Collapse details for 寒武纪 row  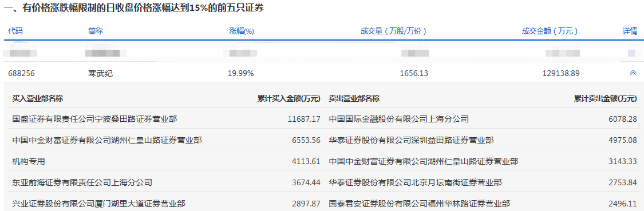coord(633,73)
